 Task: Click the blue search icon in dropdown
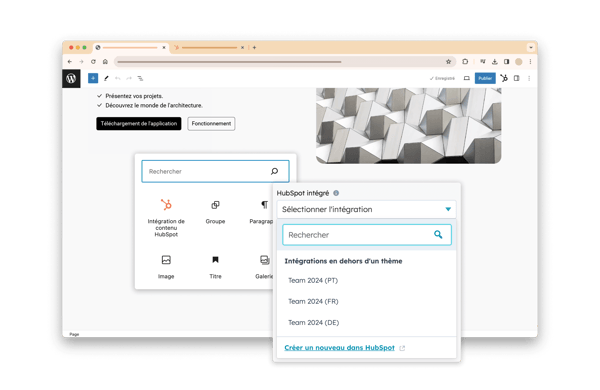tap(438, 235)
